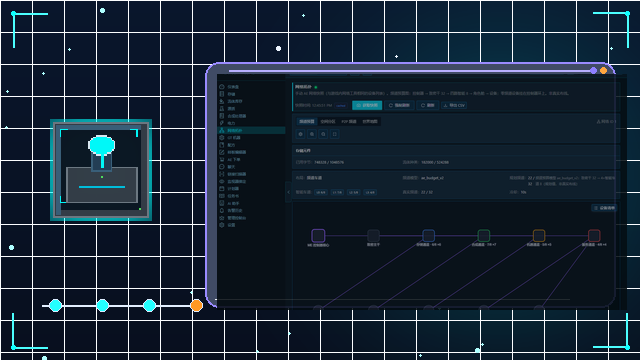Viewport: 640px width, 360px height.
Task: Open the 聊天 chat sidebar item
Action: 251,167
